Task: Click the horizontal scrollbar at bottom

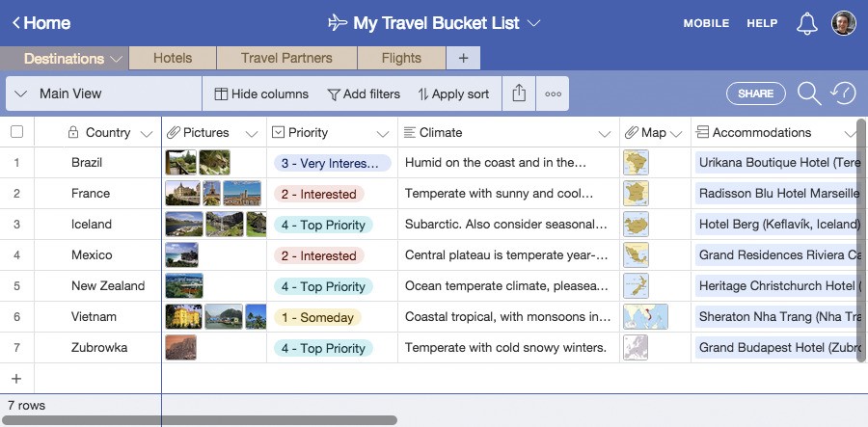Action: point(203,420)
